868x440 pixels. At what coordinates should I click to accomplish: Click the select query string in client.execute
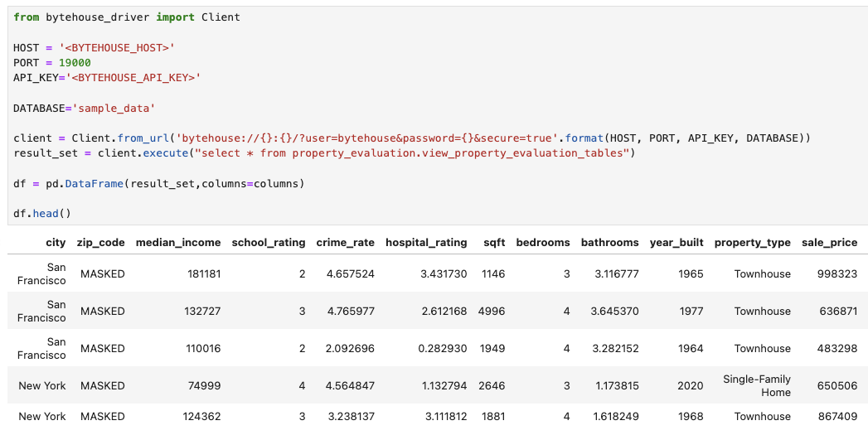(412, 152)
